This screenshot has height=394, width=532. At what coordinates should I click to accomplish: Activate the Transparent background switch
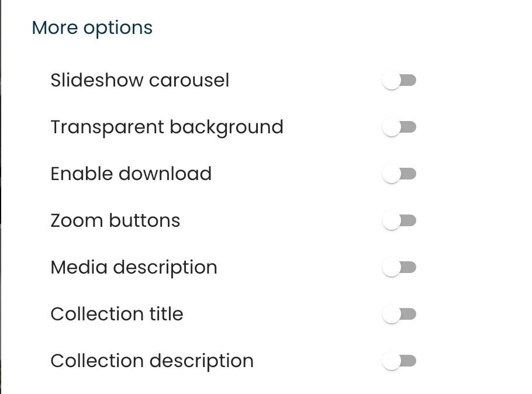[x=400, y=126]
